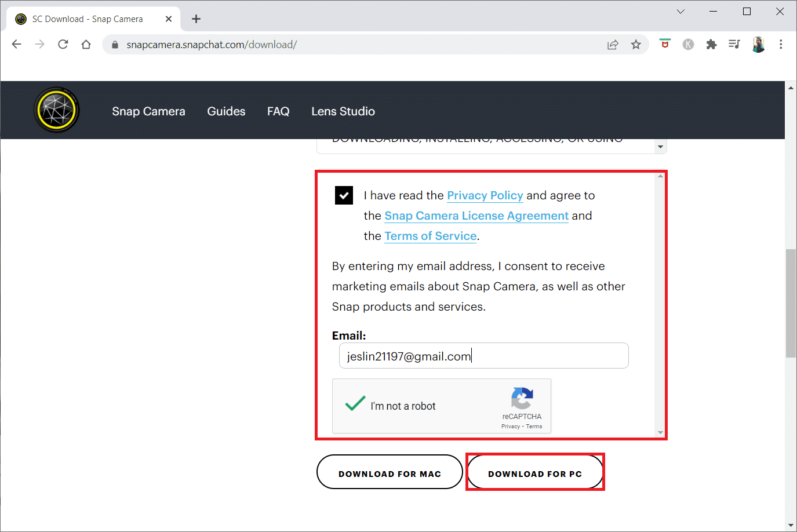Open the share page icon
This screenshot has width=797, height=532.
tap(613, 45)
